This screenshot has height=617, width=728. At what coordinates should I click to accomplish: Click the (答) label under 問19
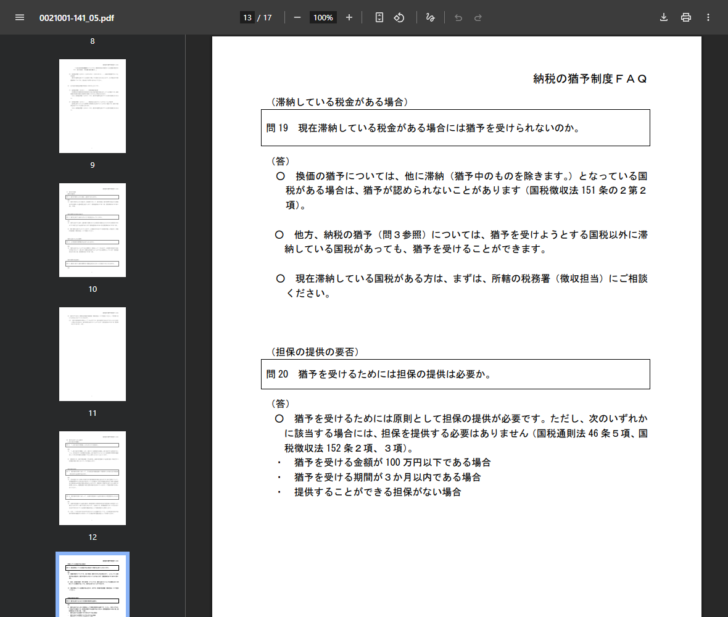point(280,161)
